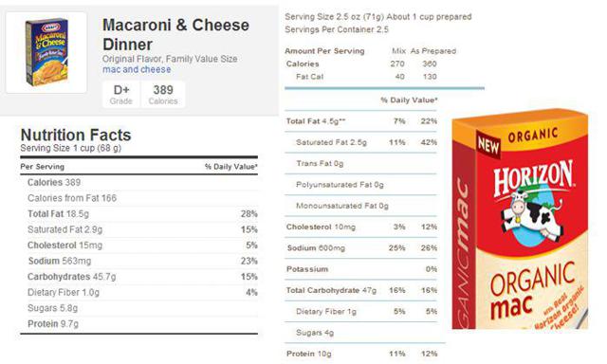Click the Horizon Organic mac box image
607x364 pixels.
pyautogui.click(x=520, y=219)
